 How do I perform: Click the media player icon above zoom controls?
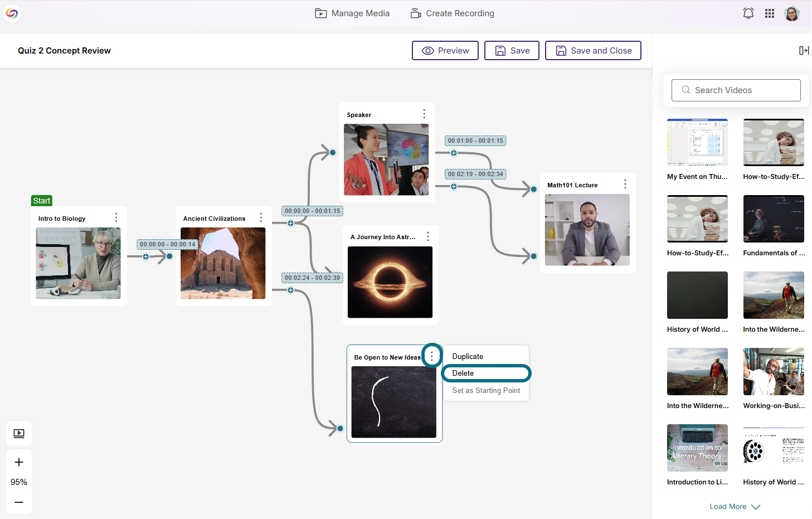19,434
